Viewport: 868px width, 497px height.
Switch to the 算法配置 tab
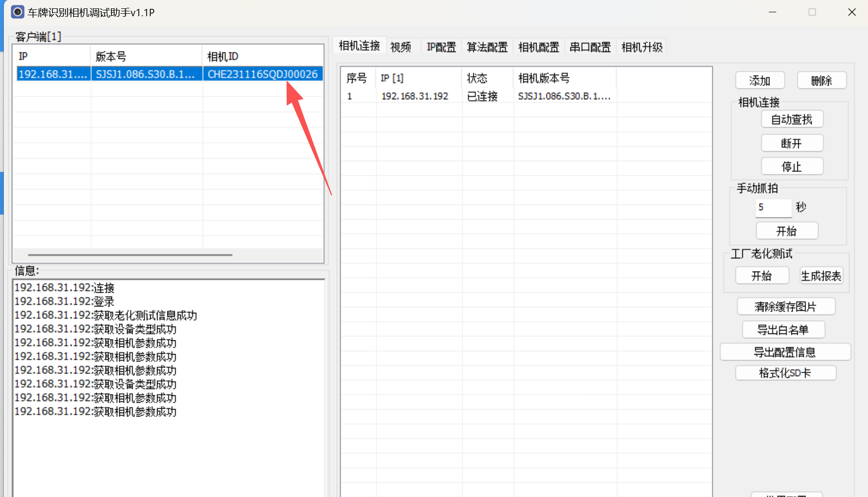[487, 47]
